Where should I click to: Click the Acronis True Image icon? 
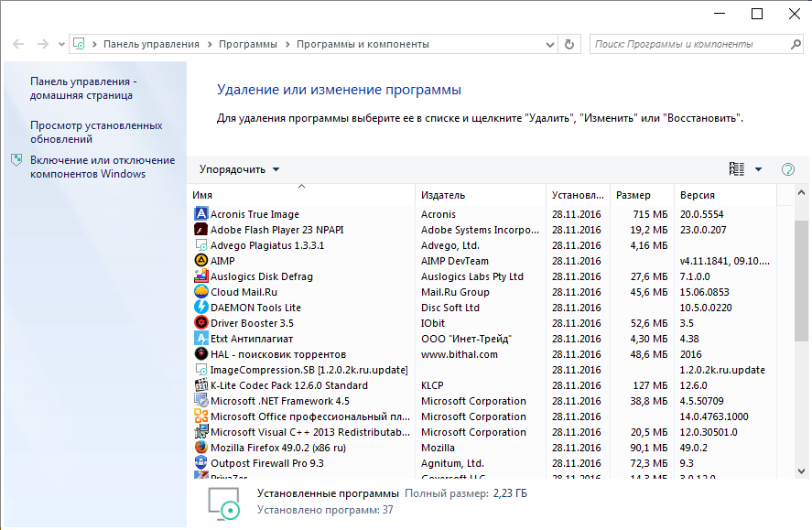[201, 214]
